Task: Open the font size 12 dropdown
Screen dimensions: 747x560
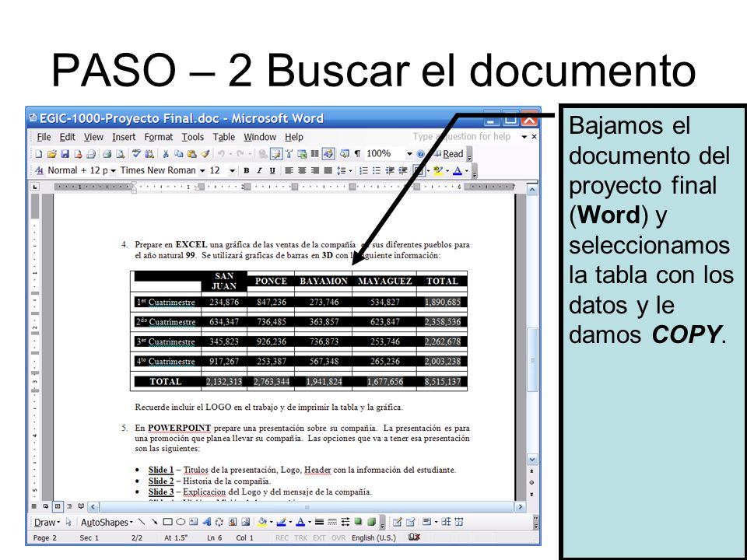Action: click(x=232, y=170)
